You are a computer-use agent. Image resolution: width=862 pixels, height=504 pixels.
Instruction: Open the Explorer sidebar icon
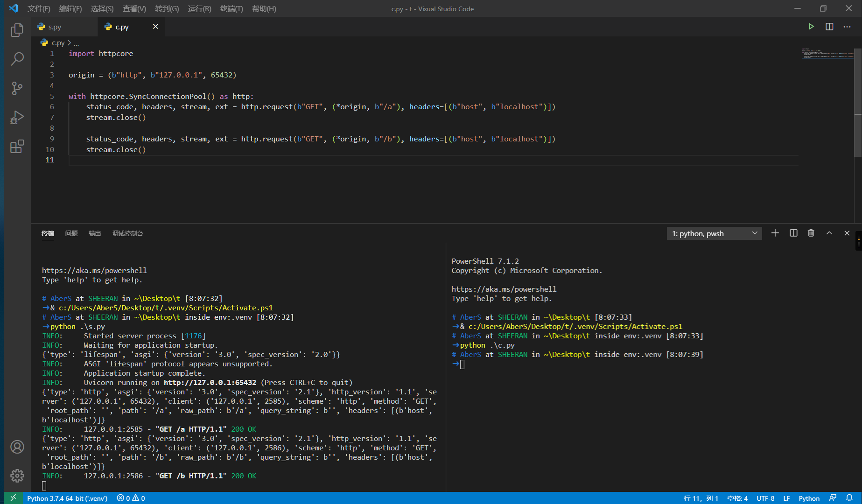click(17, 29)
